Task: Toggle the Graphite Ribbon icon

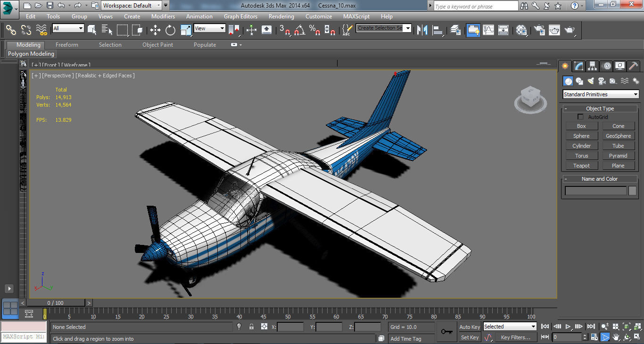Action: [473, 30]
